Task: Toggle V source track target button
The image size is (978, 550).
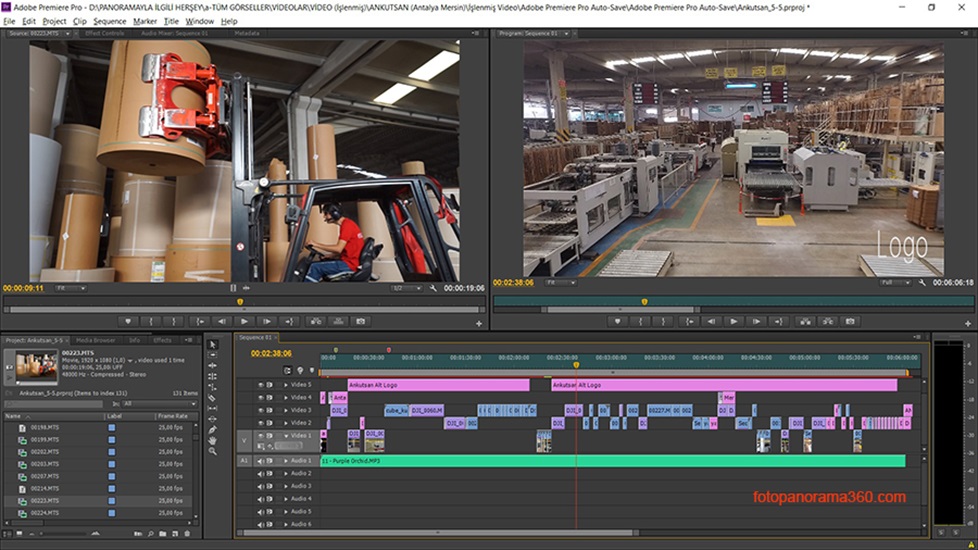Action: [244, 441]
